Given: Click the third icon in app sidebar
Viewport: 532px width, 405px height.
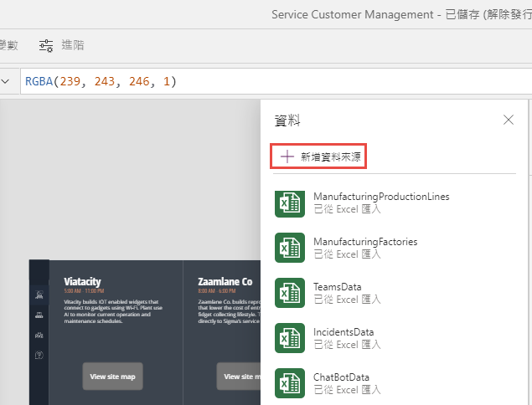Looking at the screenshot, I should pos(39,335).
